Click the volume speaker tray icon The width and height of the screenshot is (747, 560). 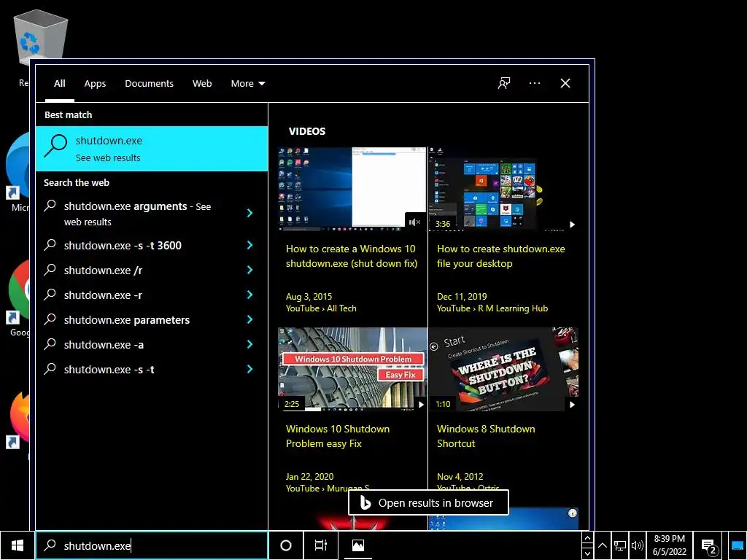pos(637,545)
